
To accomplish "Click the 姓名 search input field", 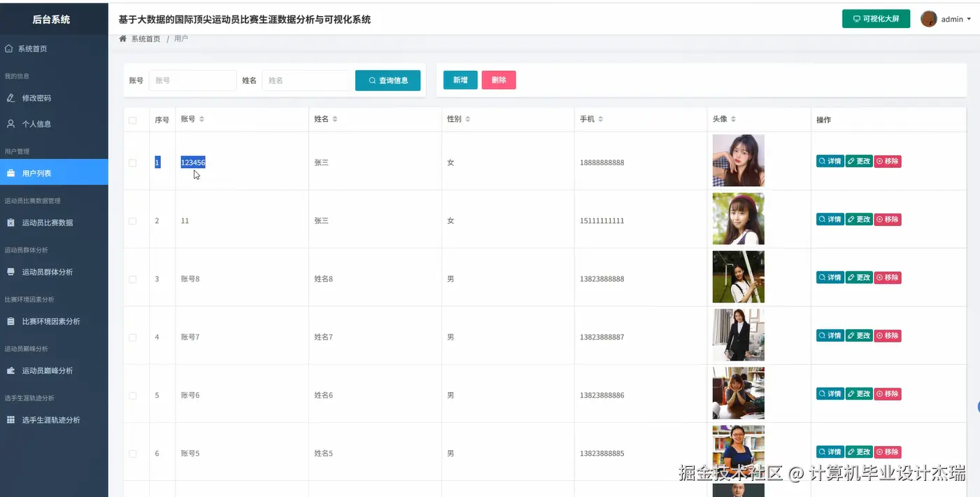I will [x=306, y=80].
